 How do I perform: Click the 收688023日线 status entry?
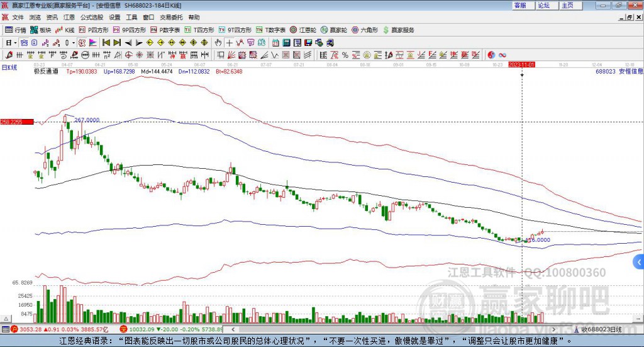coord(599,329)
